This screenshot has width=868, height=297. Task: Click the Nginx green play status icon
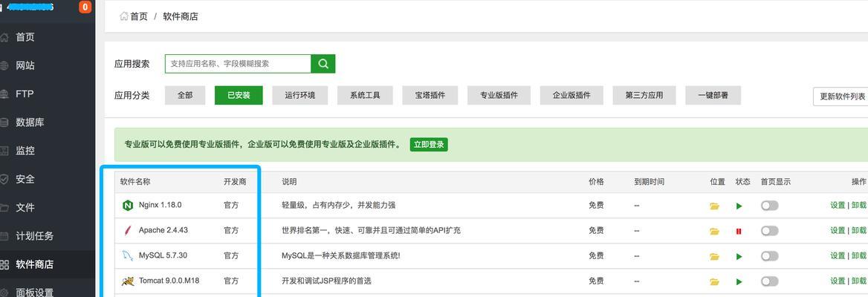click(739, 206)
